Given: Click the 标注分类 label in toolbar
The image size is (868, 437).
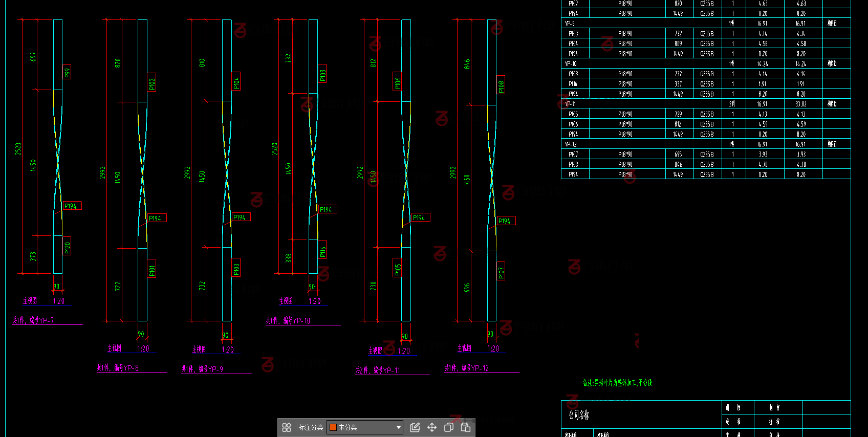Looking at the screenshot, I should point(311,427).
